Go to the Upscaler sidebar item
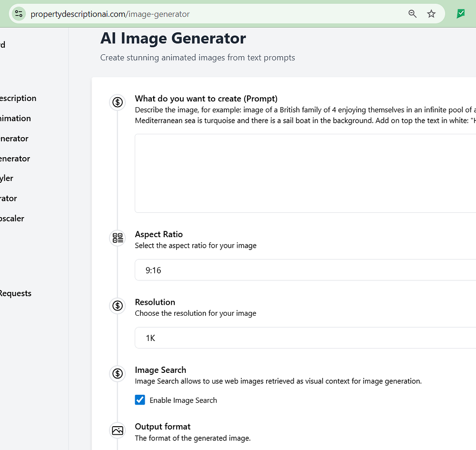 12,218
